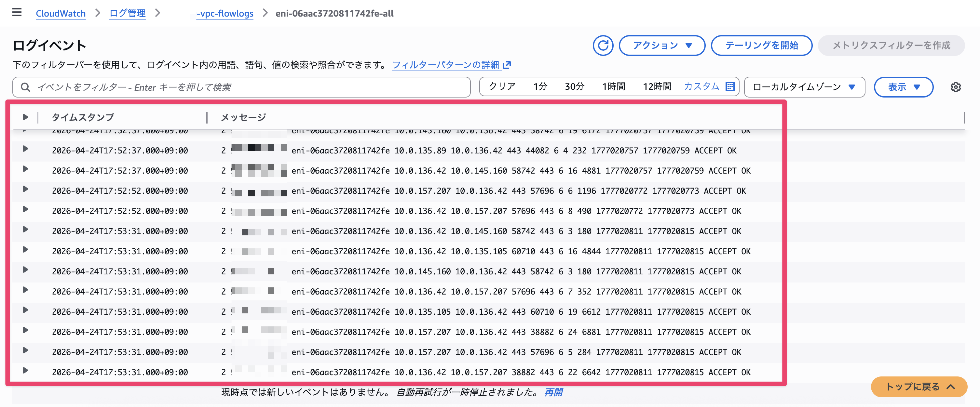Go to ログ管理 via breadcrumb

127,13
